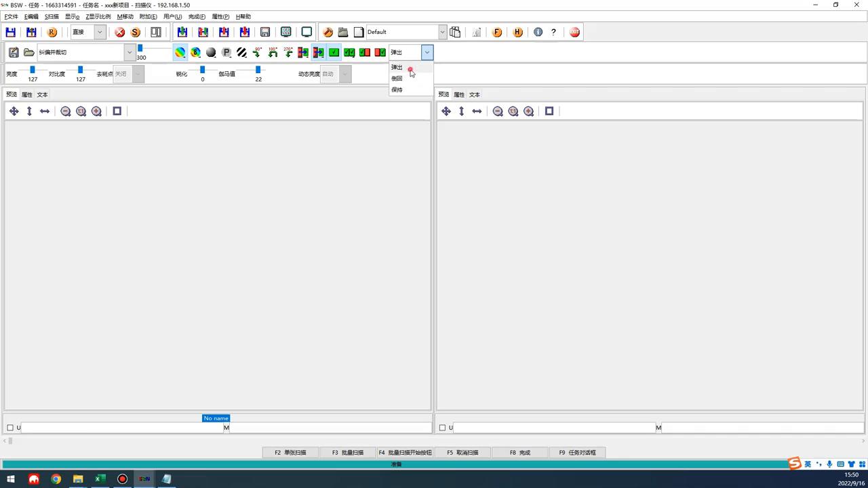Tick the U checkbox below the right pane
This screenshot has height=488, width=868.
[442, 428]
